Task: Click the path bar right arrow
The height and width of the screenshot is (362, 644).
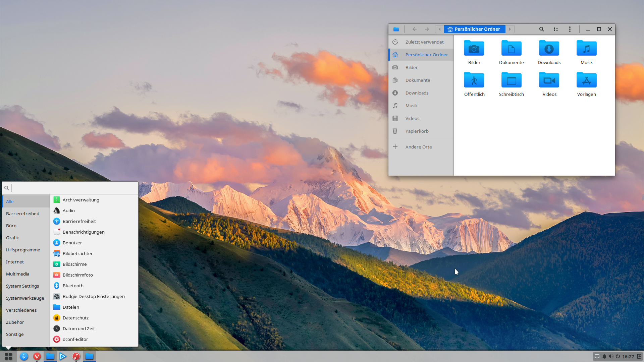Action: (510, 29)
